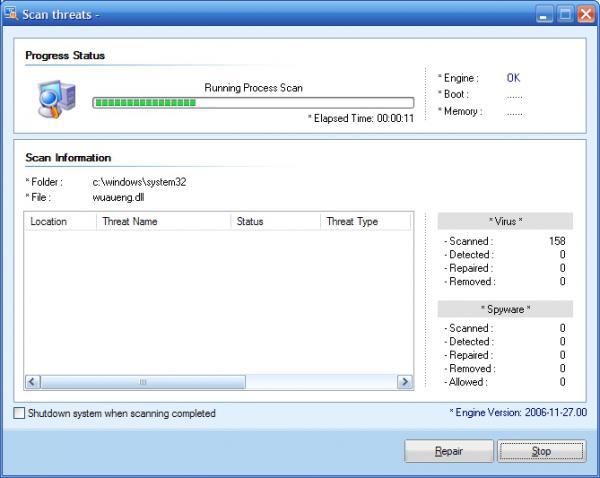
Task: Stop the running scan
Action: point(541,451)
